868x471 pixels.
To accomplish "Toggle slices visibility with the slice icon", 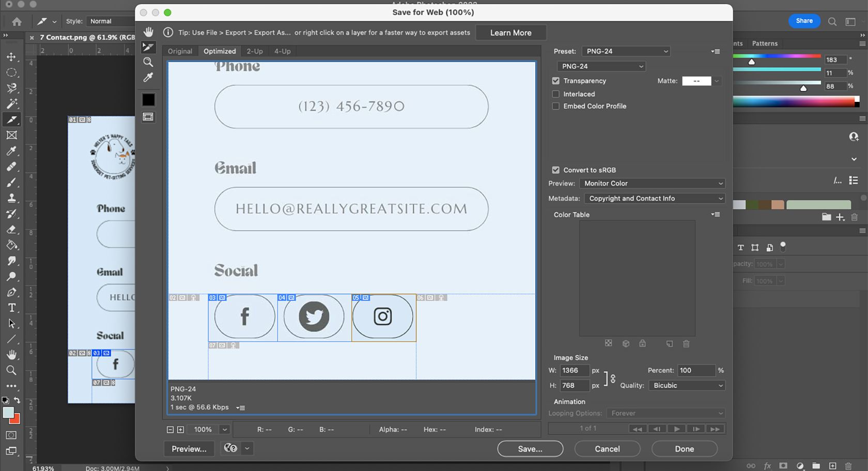I will [148, 117].
